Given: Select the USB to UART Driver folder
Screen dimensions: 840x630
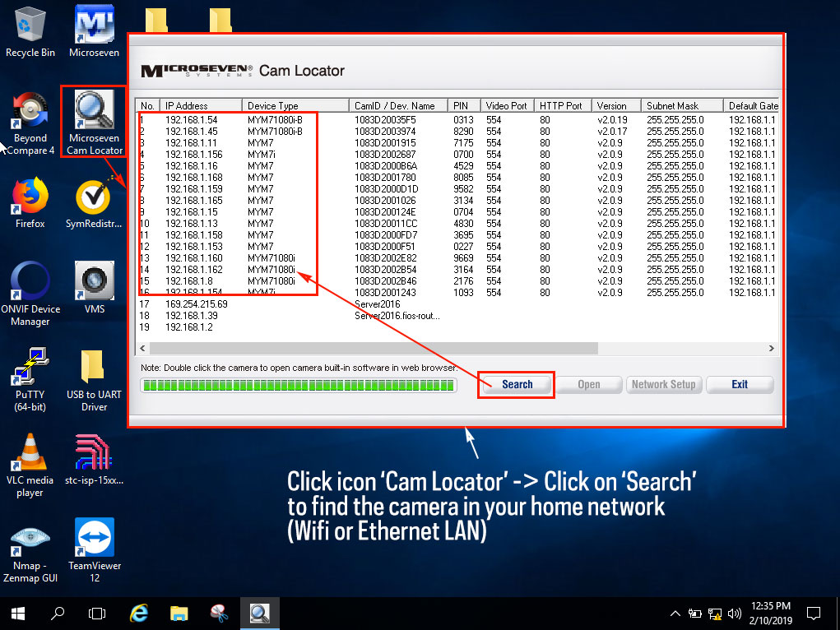Looking at the screenshot, I should pos(94,379).
